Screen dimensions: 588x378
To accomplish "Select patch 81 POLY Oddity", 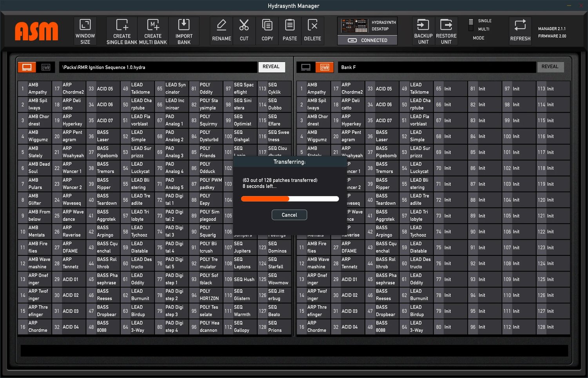I will tap(206, 89).
